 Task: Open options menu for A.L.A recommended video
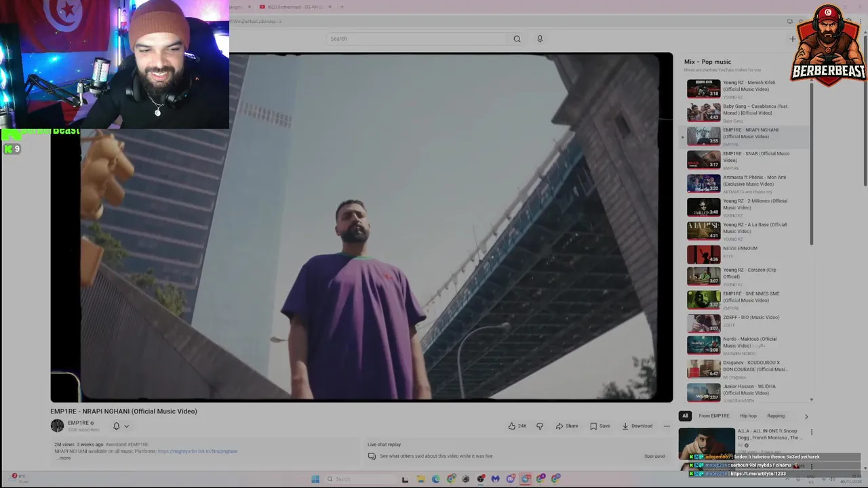click(811, 432)
